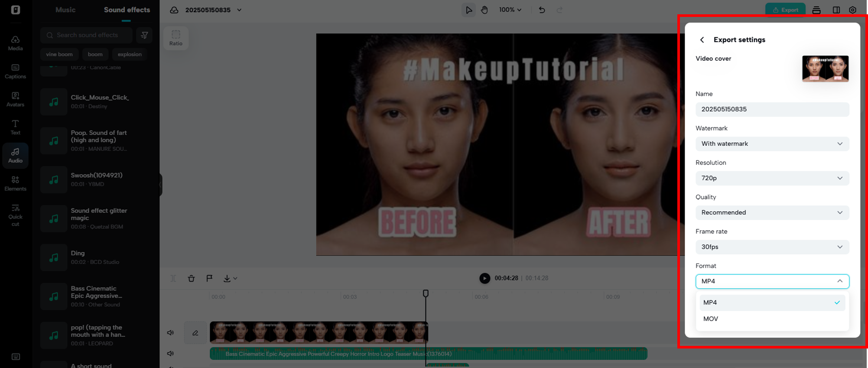Click the Export button
The width and height of the screenshot is (868, 368).
(x=785, y=10)
